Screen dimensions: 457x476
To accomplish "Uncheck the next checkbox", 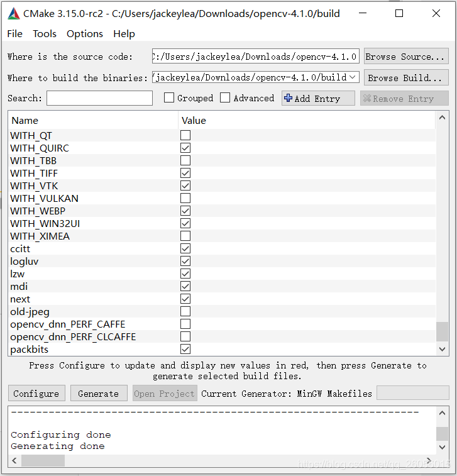I will click(185, 299).
